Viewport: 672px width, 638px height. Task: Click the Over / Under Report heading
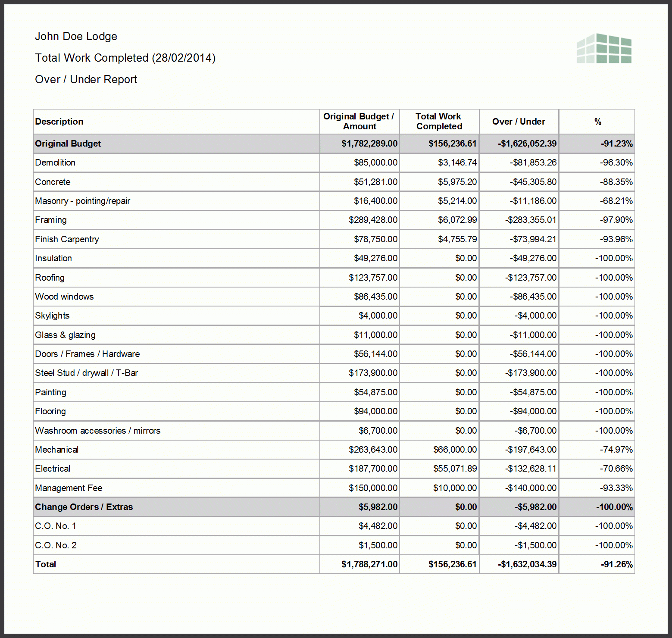pyautogui.click(x=86, y=79)
